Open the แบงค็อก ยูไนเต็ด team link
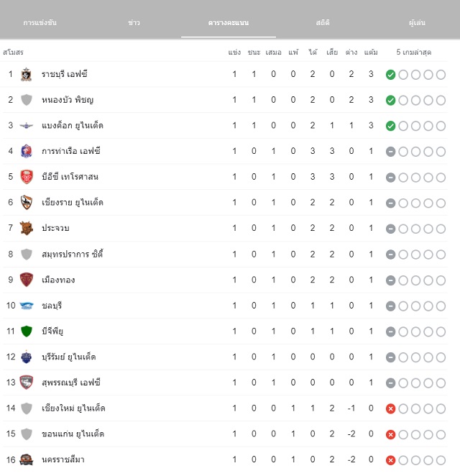460x476 pixels. coord(73,125)
